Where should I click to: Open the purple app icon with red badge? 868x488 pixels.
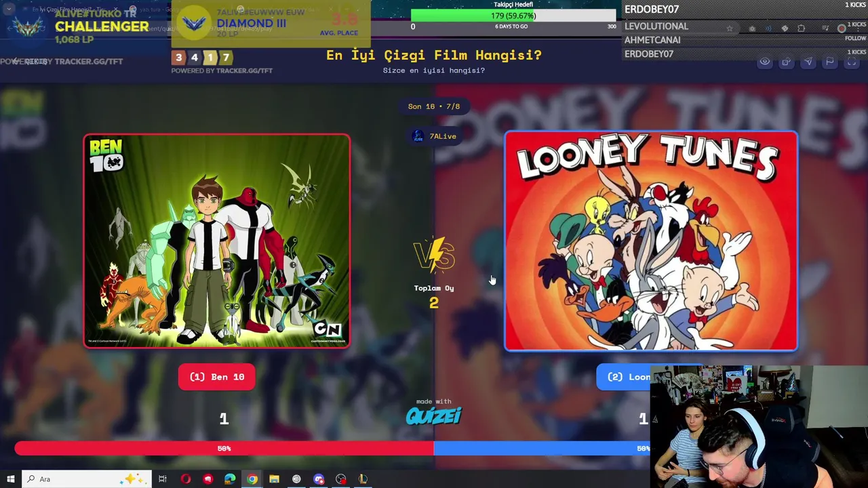click(319, 479)
